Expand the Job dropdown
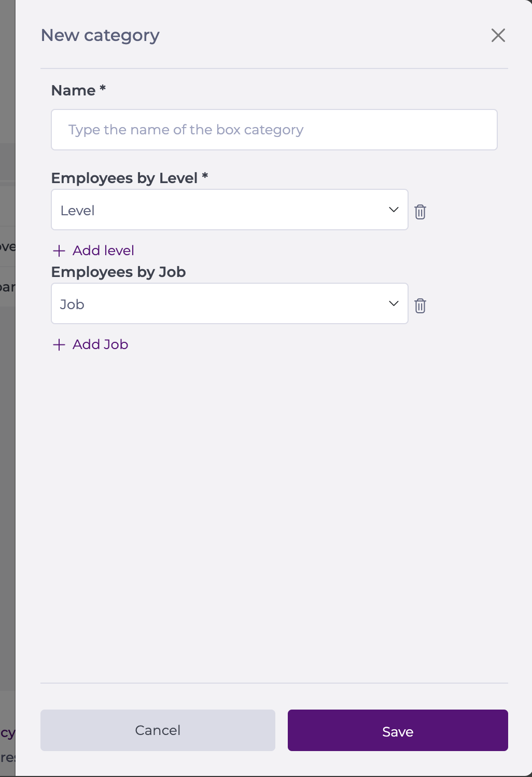The width and height of the screenshot is (532, 777). 229,304
